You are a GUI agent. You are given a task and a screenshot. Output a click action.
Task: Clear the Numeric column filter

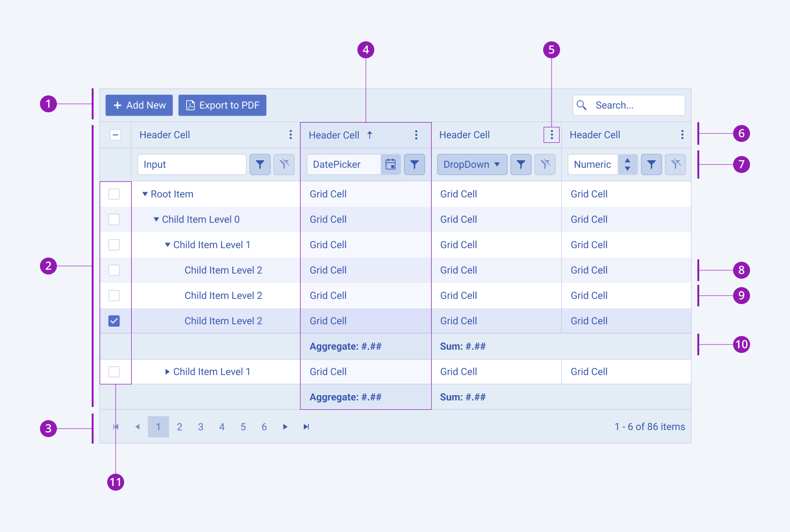pos(676,164)
